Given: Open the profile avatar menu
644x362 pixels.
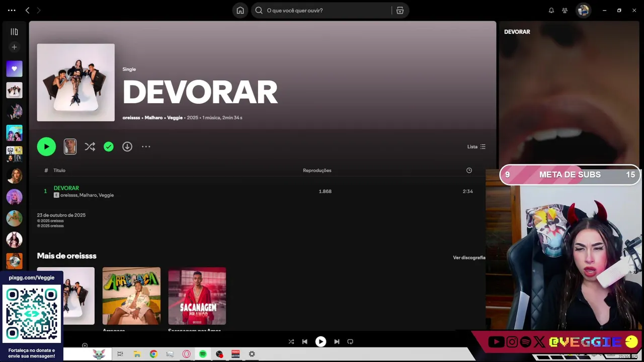Looking at the screenshot, I should click(583, 11).
